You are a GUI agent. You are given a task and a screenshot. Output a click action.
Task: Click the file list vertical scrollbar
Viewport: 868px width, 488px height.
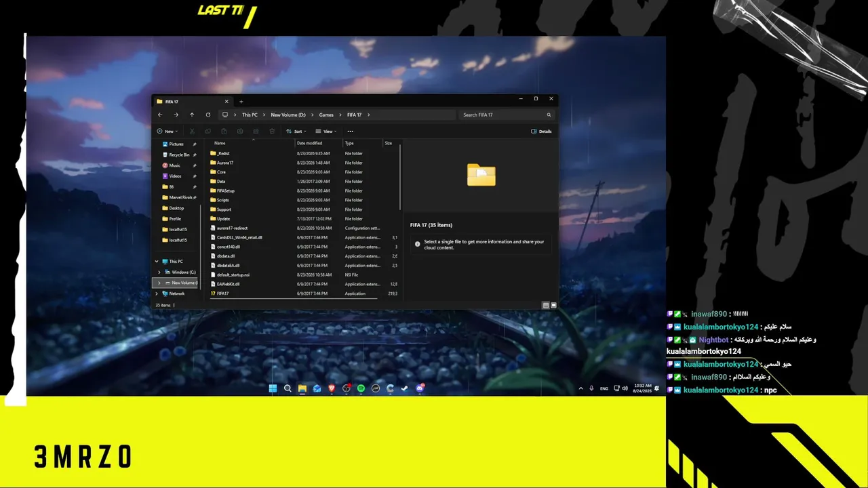pos(401,176)
